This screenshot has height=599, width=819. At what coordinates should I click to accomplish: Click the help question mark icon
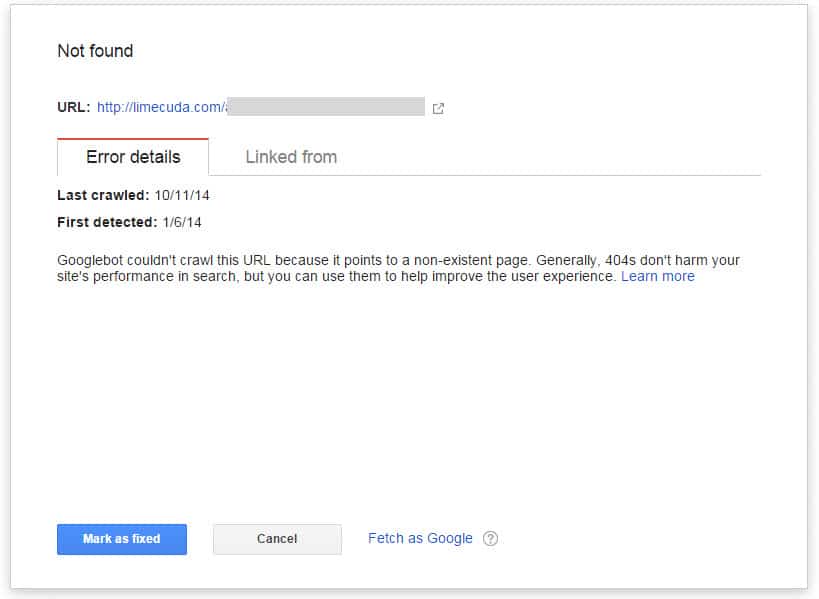coord(490,539)
